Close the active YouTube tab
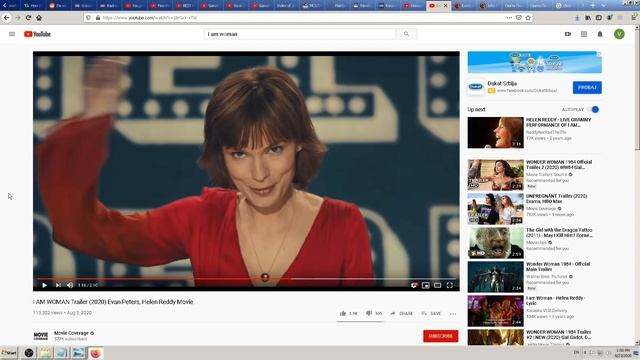This screenshot has width=640, height=360. [x=445, y=6]
